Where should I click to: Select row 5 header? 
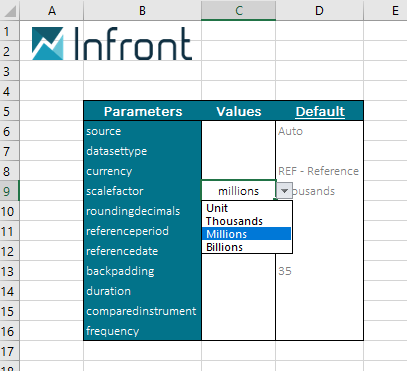10,111
